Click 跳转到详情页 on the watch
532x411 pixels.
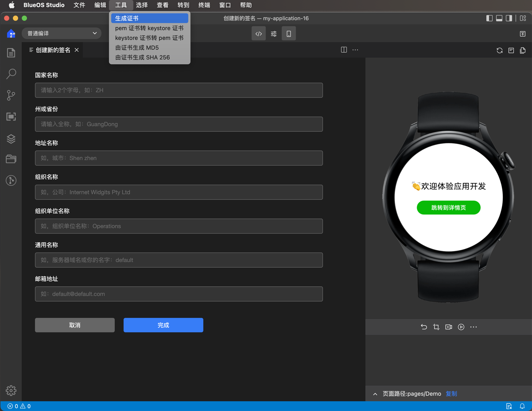click(x=449, y=207)
